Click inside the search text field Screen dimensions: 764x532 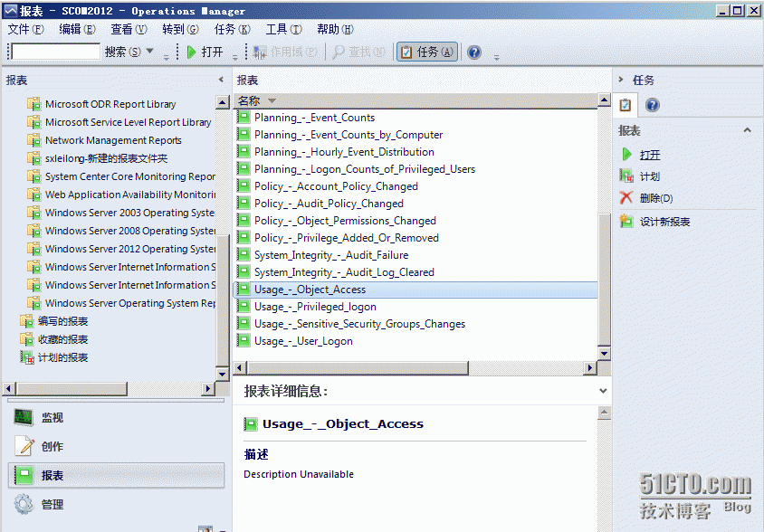[56, 52]
